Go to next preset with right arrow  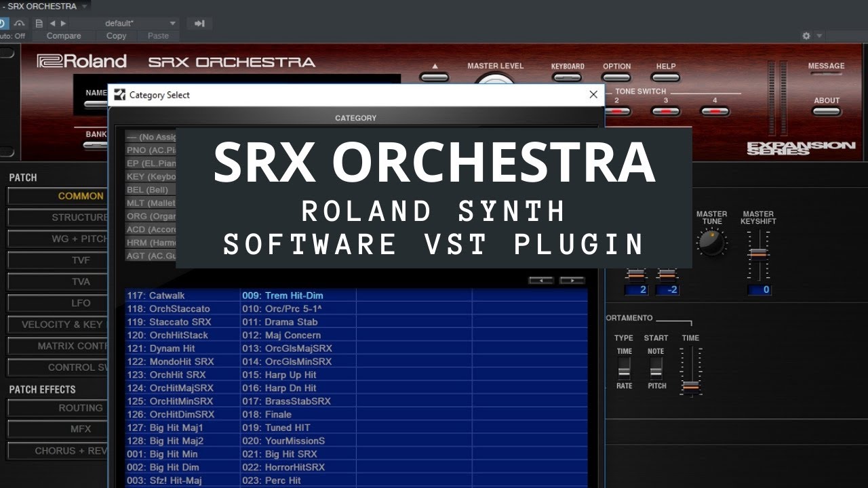tap(64, 23)
